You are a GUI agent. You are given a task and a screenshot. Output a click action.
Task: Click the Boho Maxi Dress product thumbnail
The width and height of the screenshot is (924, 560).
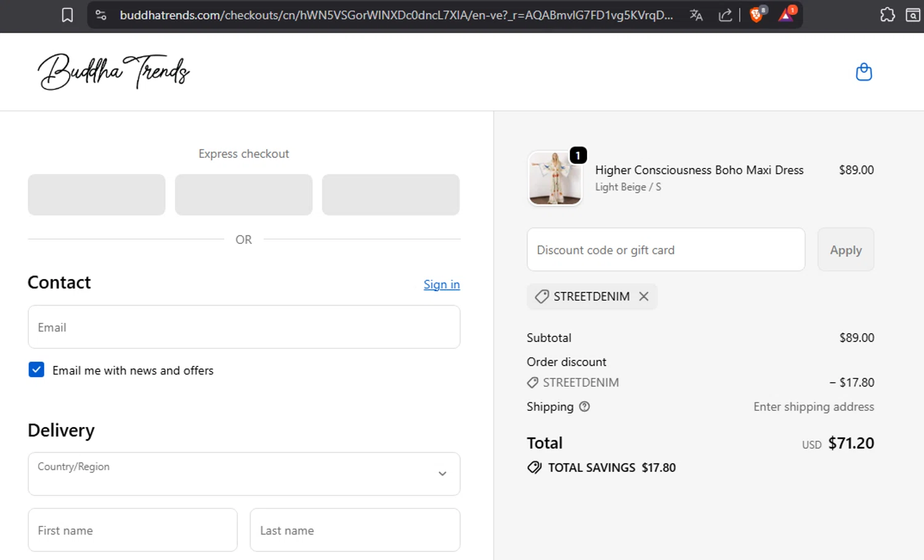point(555,178)
